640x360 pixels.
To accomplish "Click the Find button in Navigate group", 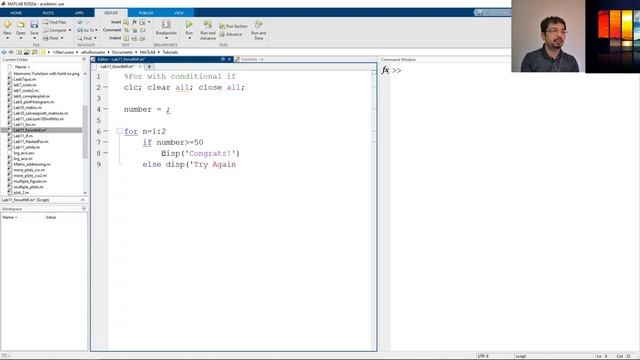I will click(84, 38).
